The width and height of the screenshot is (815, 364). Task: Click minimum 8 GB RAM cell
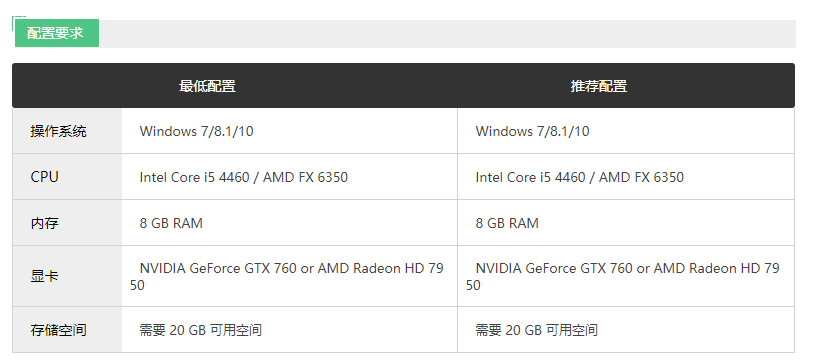(290, 223)
